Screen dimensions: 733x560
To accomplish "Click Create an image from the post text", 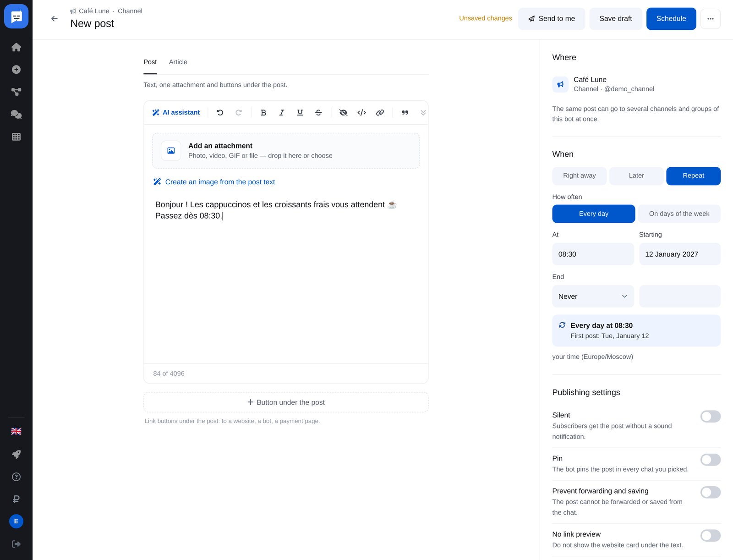I will [x=214, y=182].
